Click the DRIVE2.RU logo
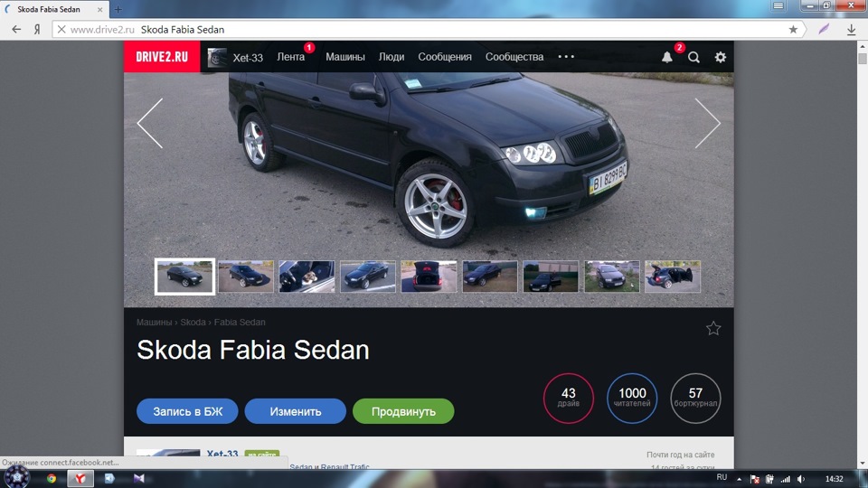Image resolution: width=868 pixels, height=488 pixels. pos(162,56)
